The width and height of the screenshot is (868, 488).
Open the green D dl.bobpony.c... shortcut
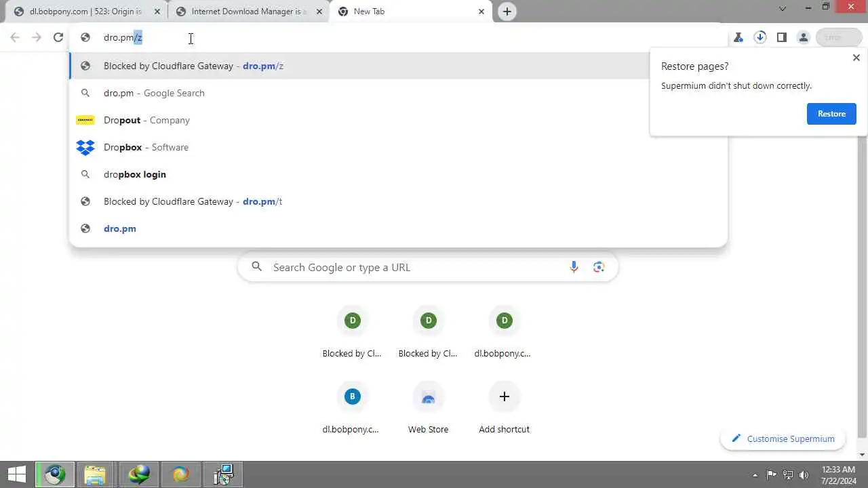click(x=504, y=331)
